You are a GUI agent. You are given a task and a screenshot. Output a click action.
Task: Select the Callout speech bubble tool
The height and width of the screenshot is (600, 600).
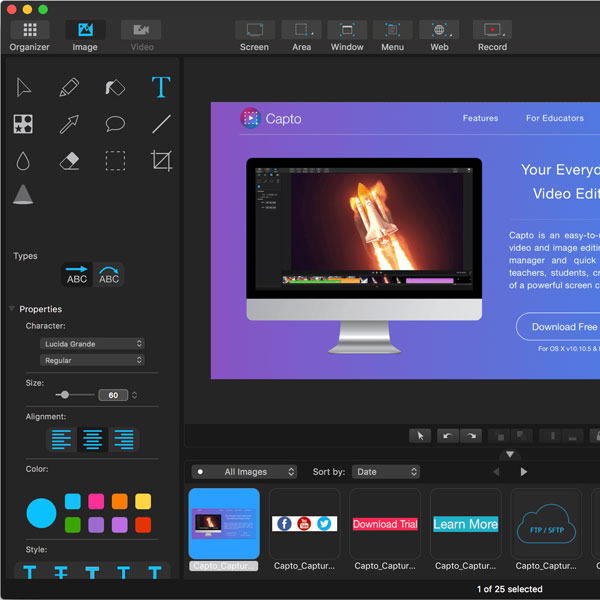click(115, 124)
